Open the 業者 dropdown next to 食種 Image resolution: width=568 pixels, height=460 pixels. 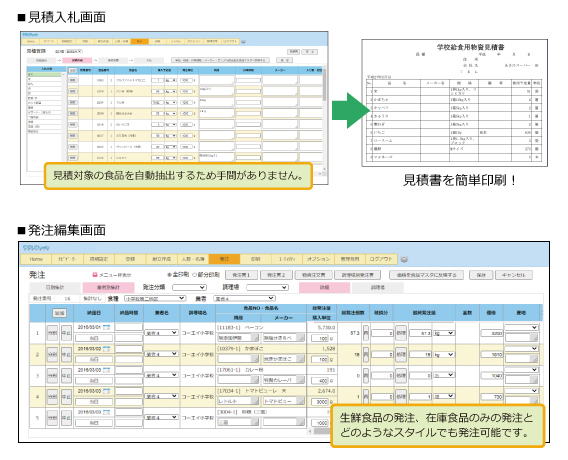(245, 298)
